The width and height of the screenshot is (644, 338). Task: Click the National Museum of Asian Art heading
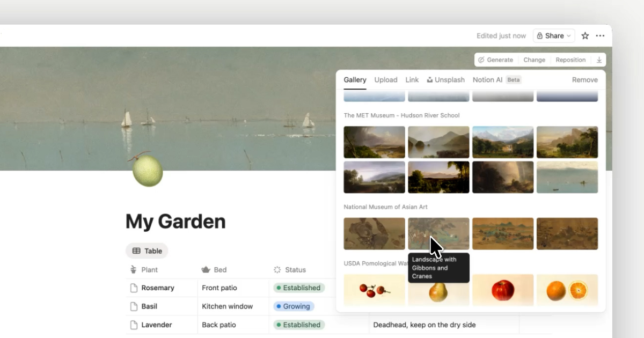pyautogui.click(x=386, y=207)
